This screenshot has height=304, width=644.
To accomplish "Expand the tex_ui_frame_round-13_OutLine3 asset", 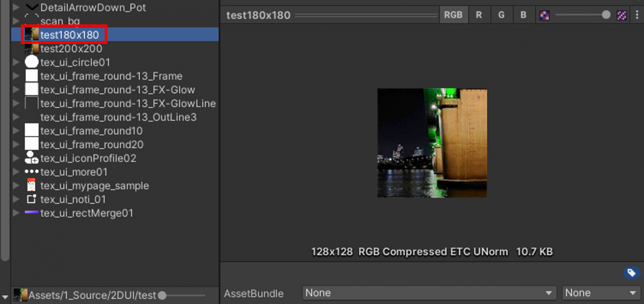I will (16, 117).
